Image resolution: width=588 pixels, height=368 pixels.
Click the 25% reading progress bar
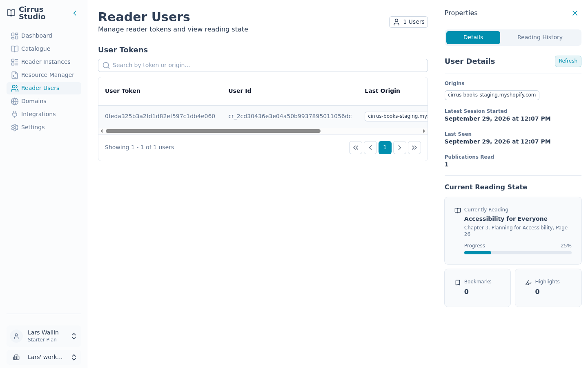click(518, 253)
